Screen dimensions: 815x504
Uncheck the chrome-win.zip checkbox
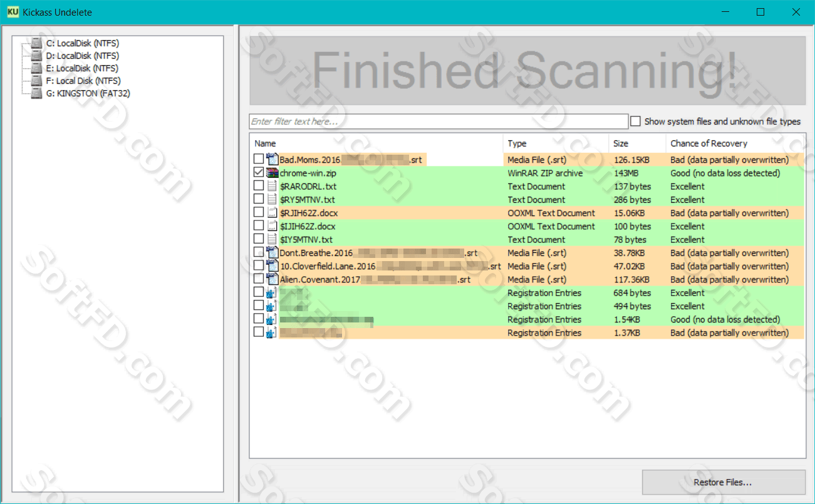259,173
